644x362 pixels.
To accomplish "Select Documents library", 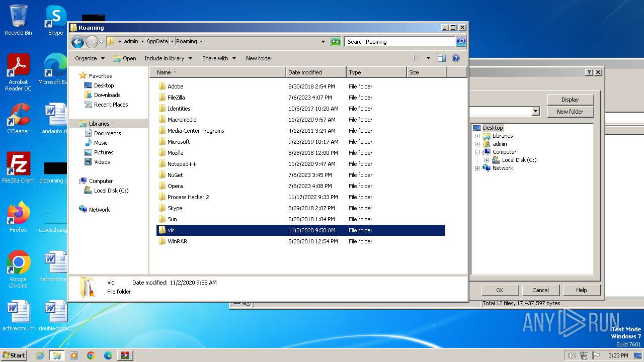I will 107,133.
